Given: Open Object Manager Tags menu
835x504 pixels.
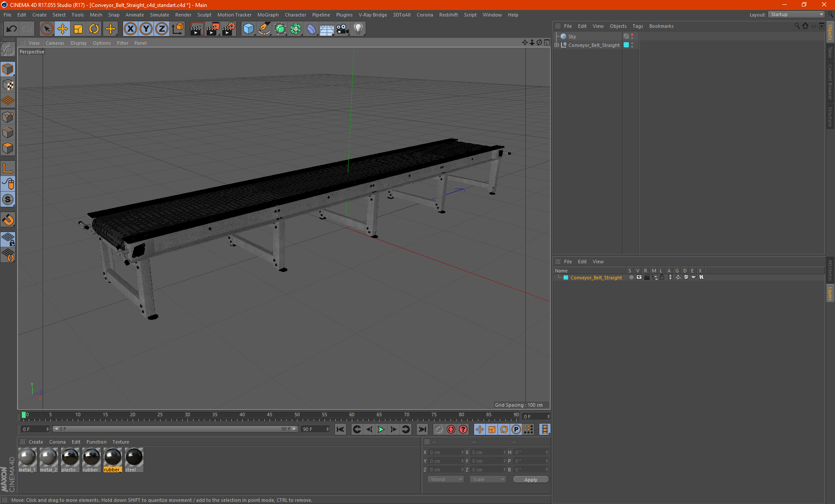Looking at the screenshot, I should pos(638,26).
